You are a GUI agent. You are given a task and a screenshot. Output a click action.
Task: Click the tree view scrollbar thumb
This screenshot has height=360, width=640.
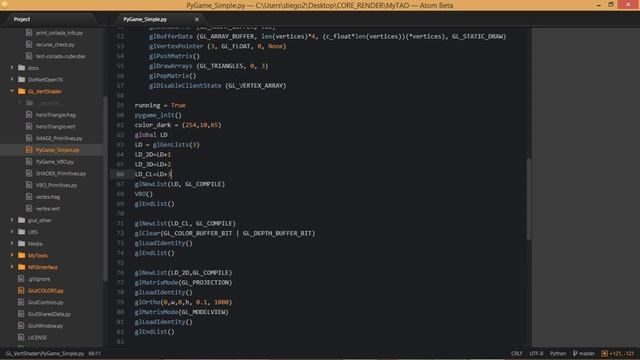[x=106, y=188]
